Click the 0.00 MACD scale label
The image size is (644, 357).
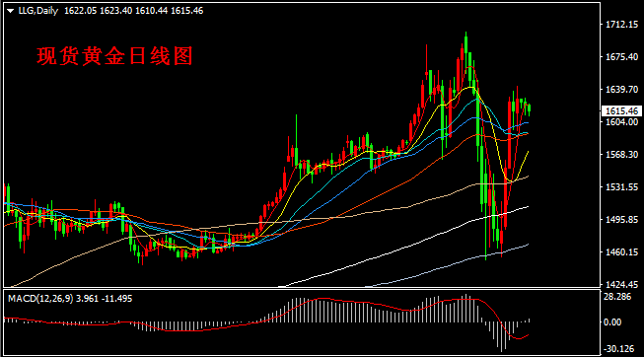[612, 322]
